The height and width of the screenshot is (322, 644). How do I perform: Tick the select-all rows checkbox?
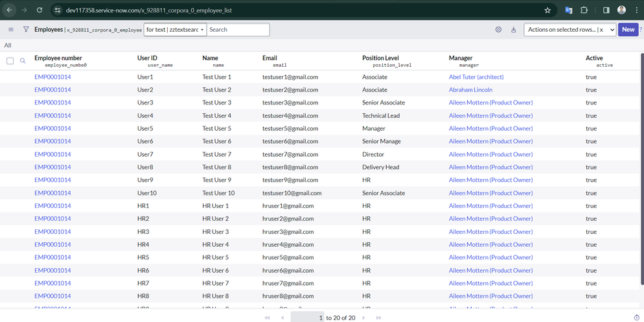(10, 61)
